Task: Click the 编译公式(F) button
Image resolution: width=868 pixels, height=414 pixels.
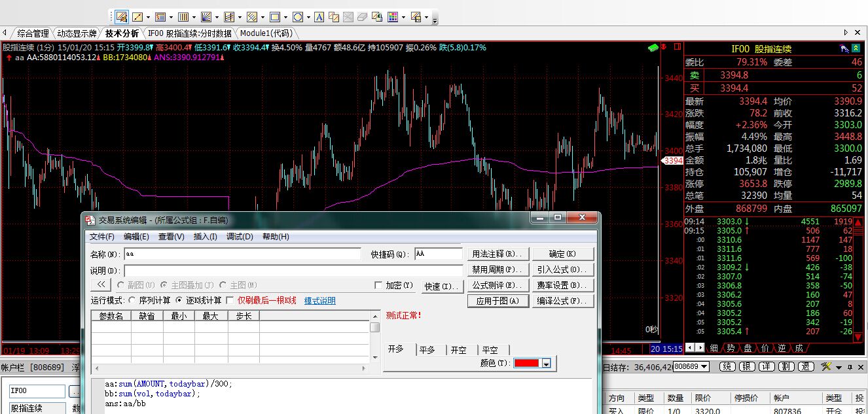Action: click(x=563, y=301)
